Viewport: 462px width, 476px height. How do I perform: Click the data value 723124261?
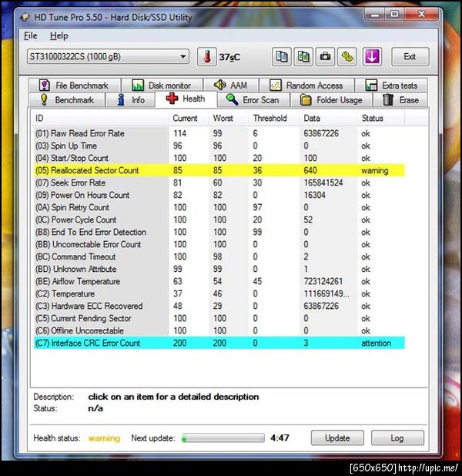click(323, 281)
